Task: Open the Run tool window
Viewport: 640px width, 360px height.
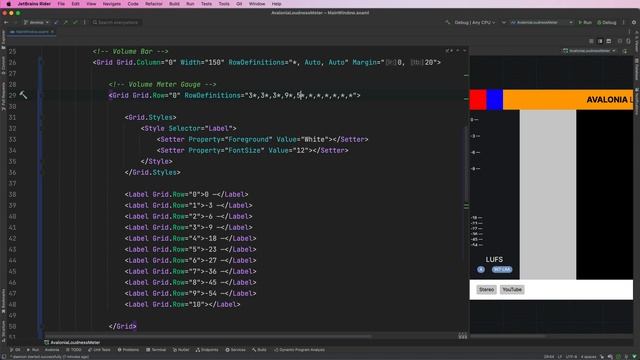Action: [x=33, y=350]
